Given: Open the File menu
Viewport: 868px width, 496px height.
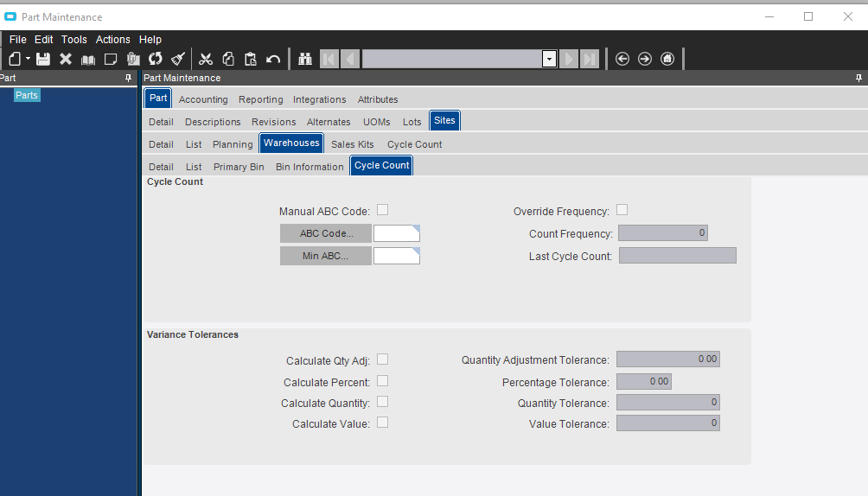Looking at the screenshot, I should coord(17,39).
